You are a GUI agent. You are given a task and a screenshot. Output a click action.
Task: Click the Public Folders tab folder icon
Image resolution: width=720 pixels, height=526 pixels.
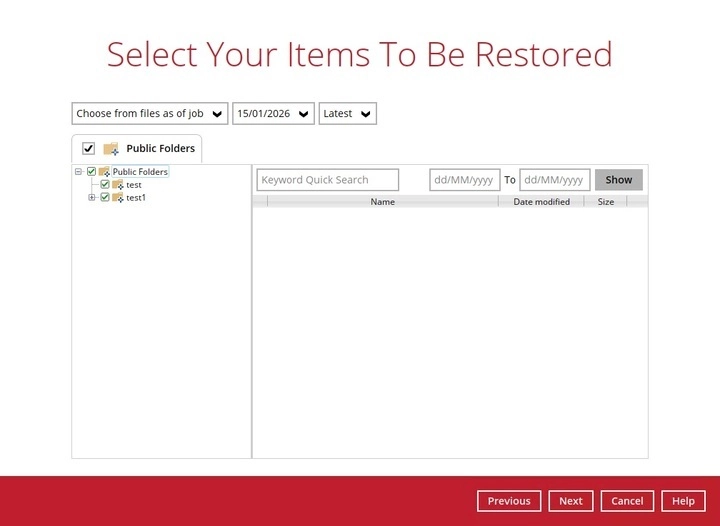point(111,148)
